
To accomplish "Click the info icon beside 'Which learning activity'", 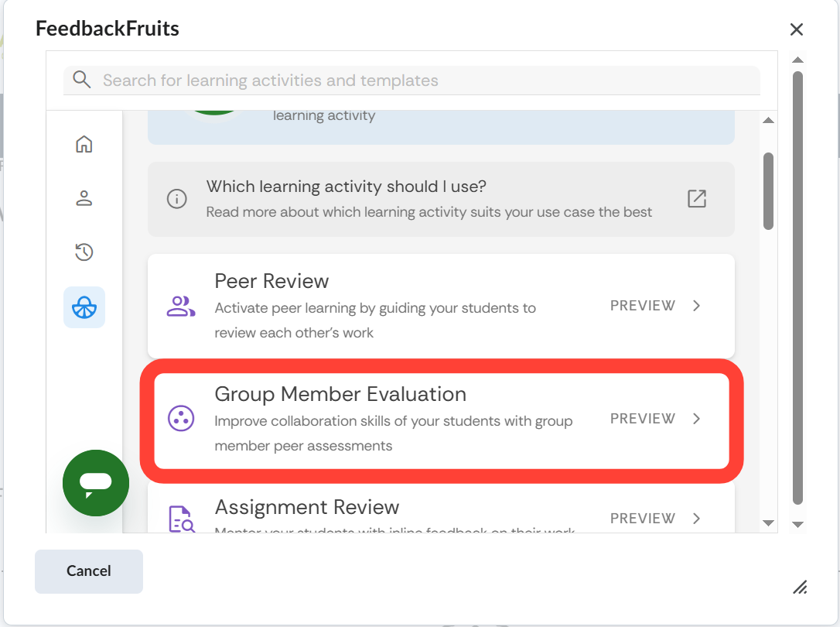I will tap(177, 199).
